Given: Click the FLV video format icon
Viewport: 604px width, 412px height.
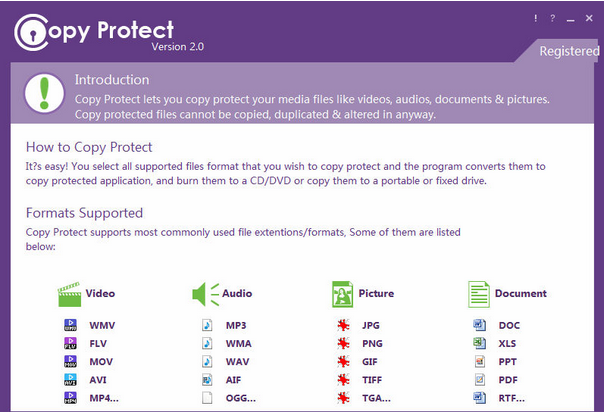Looking at the screenshot, I should click(71, 343).
